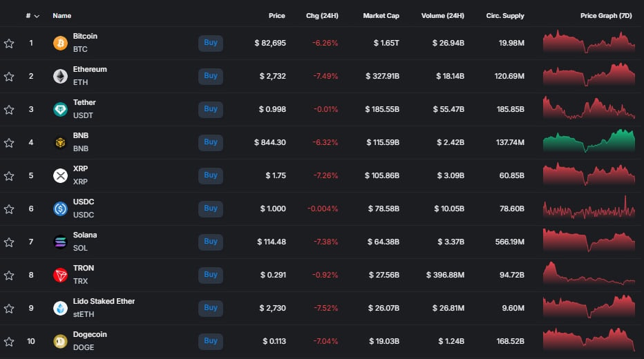Open BNB's green 7-day price graph
The width and height of the screenshot is (644, 359).
click(589, 142)
